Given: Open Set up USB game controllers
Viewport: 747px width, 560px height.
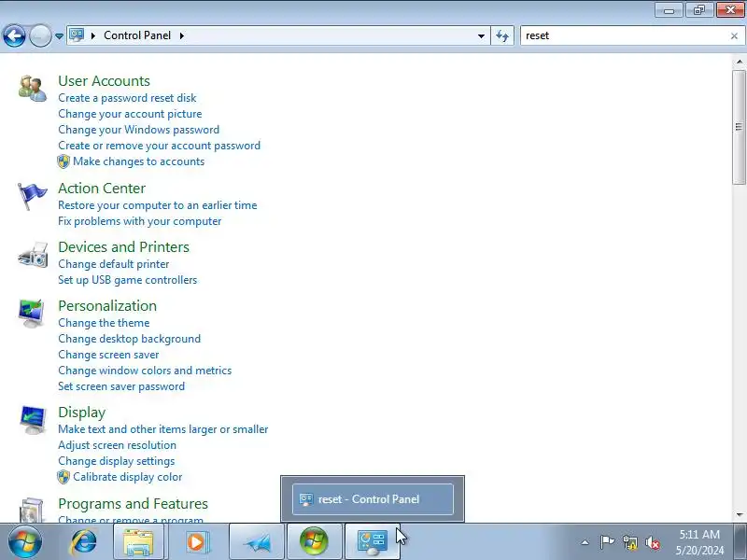Looking at the screenshot, I should [x=128, y=279].
